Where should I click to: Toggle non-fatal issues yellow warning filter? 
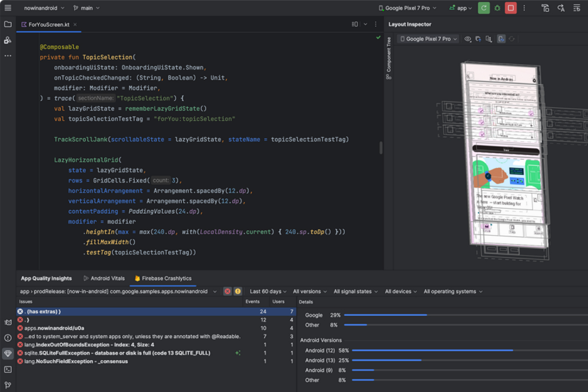pos(238,291)
